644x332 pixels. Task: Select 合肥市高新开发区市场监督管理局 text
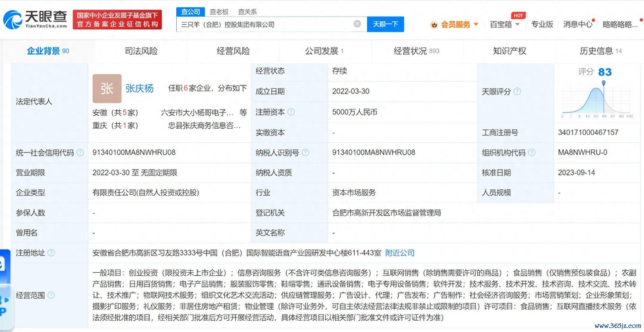tap(386, 213)
